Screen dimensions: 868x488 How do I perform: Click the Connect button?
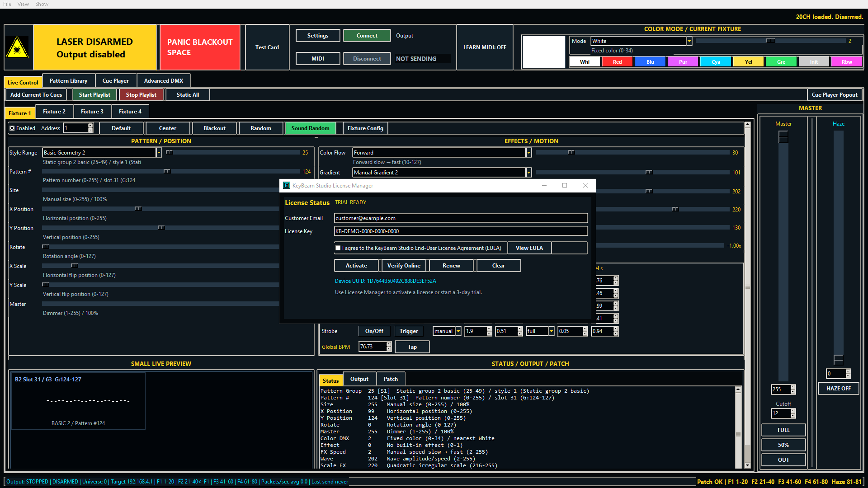click(x=367, y=36)
